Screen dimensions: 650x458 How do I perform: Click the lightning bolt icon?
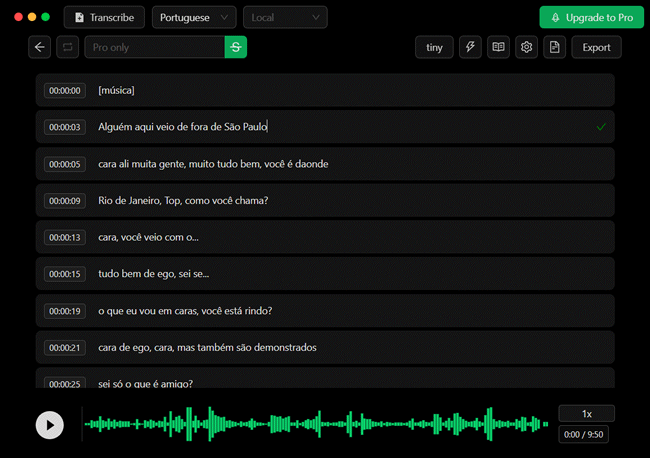point(470,47)
